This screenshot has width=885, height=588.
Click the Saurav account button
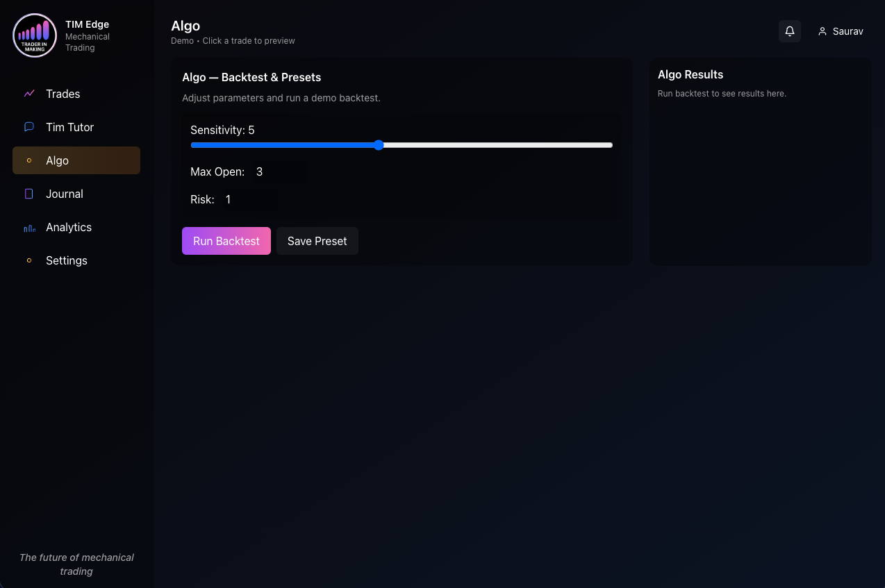pyautogui.click(x=841, y=31)
